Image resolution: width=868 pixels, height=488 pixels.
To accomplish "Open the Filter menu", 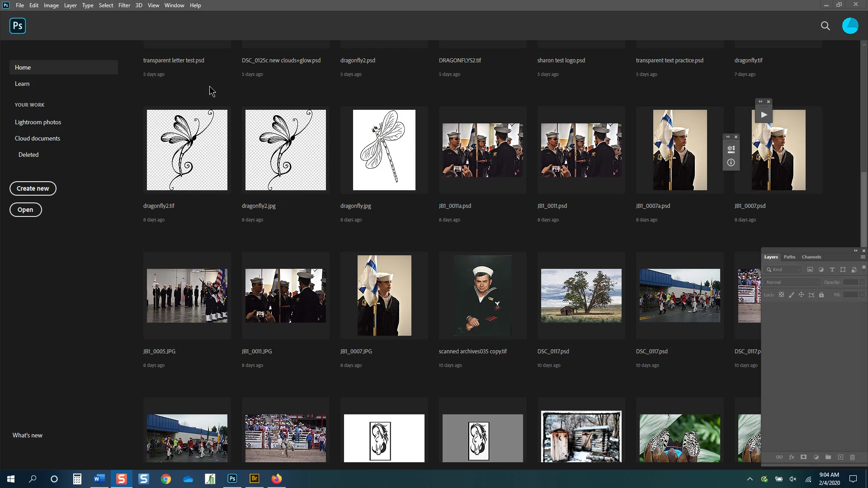I will point(124,5).
